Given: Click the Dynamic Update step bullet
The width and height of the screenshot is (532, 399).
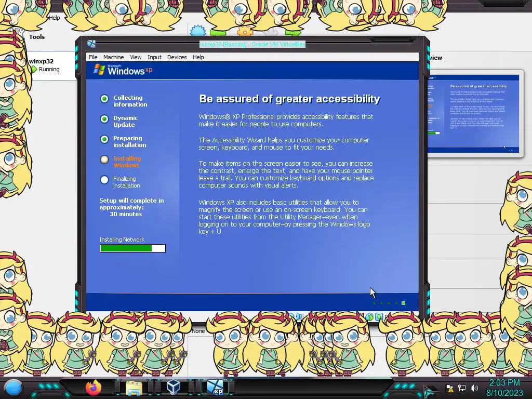Looking at the screenshot, I should [104, 119].
